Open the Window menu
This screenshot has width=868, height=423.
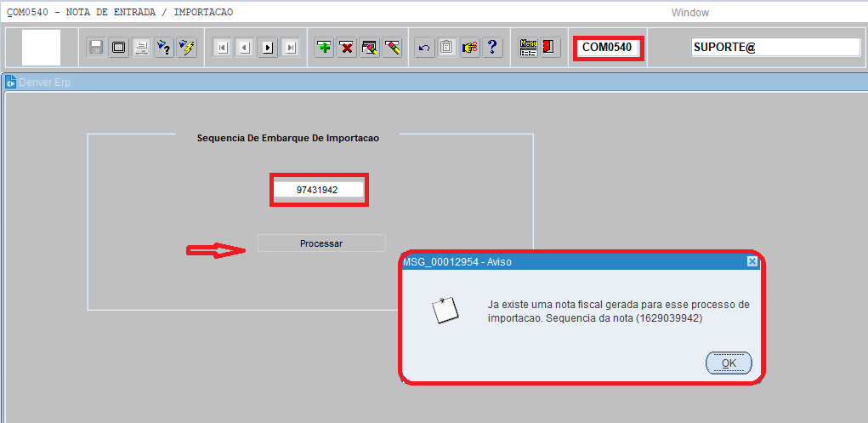[x=689, y=13]
